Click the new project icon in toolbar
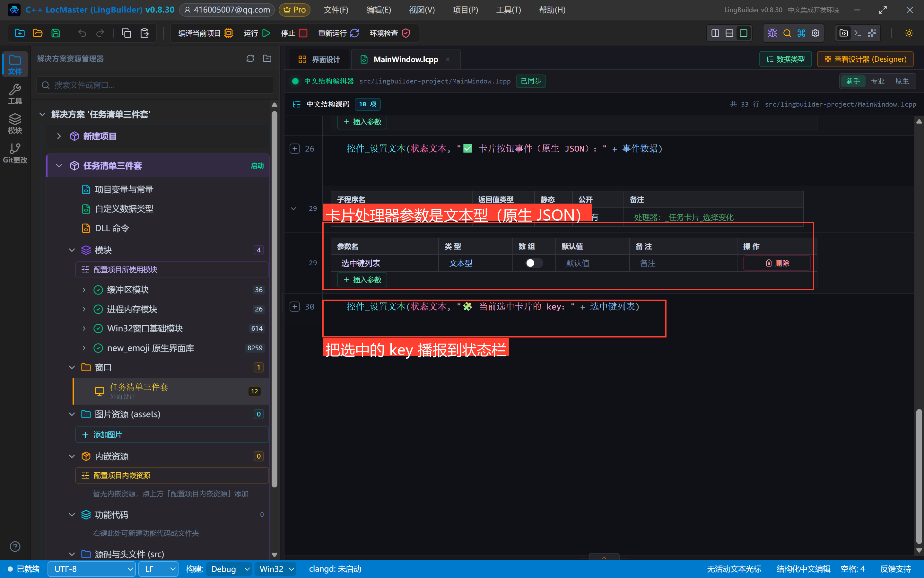 tap(20, 33)
